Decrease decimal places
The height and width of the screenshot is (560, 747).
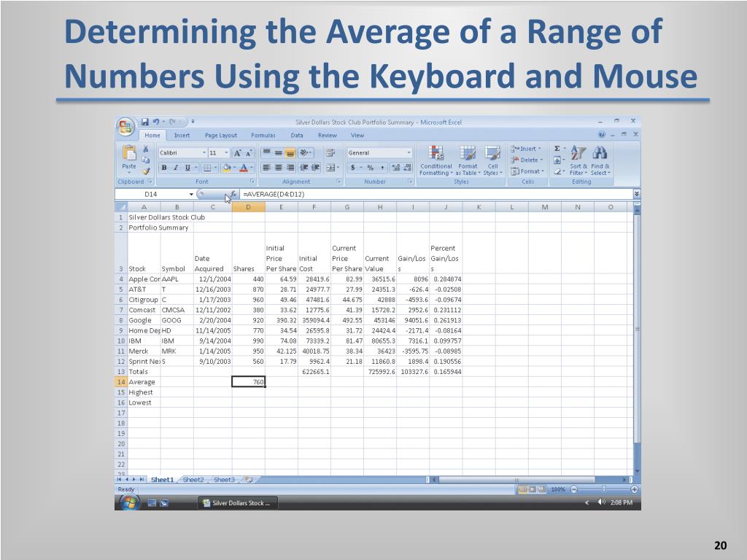point(407,168)
